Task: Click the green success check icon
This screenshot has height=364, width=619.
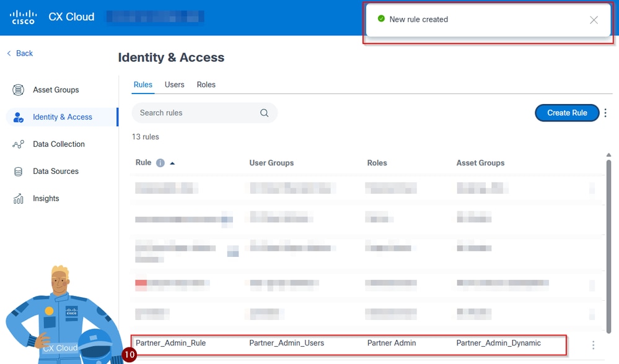Action: point(381,19)
